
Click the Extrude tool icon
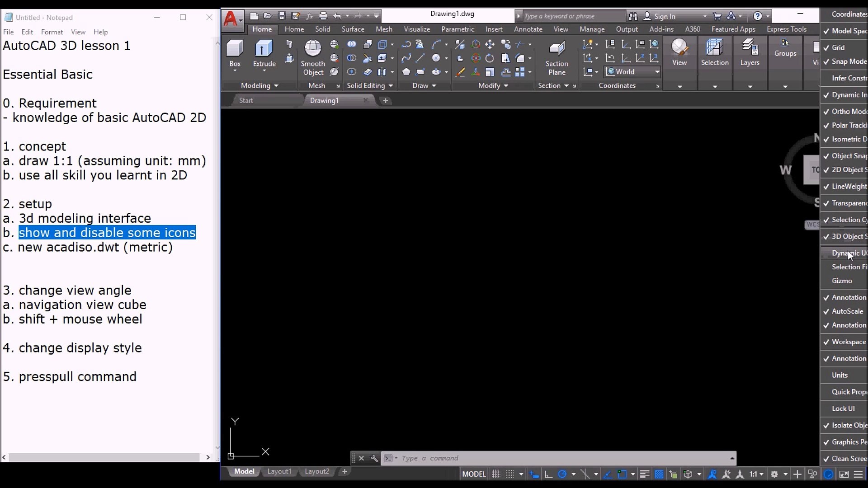tap(264, 49)
